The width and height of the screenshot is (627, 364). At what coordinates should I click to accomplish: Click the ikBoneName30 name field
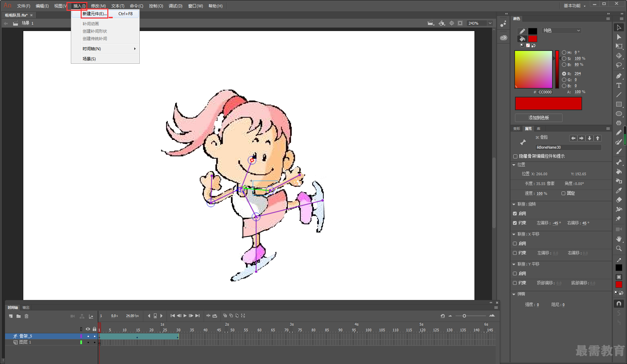(x=568, y=147)
